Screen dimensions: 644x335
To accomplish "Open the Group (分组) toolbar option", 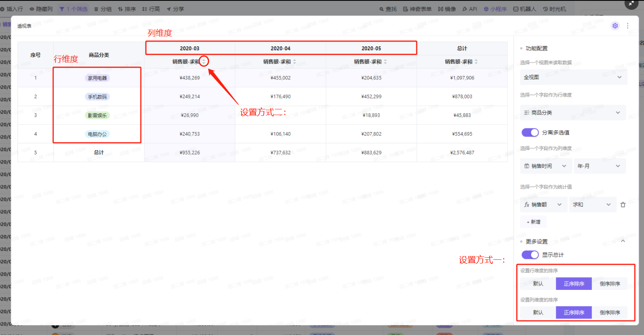I will [103, 9].
